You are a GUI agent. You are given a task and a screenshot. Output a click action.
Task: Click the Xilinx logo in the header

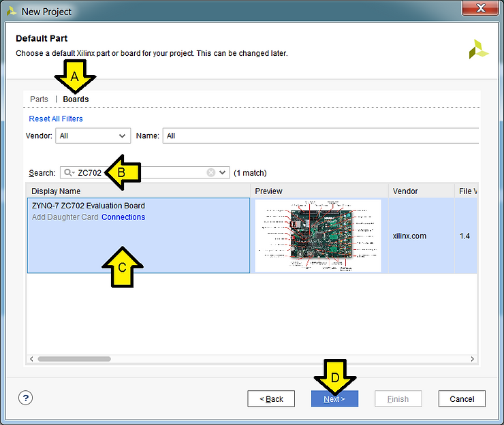tap(478, 49)
